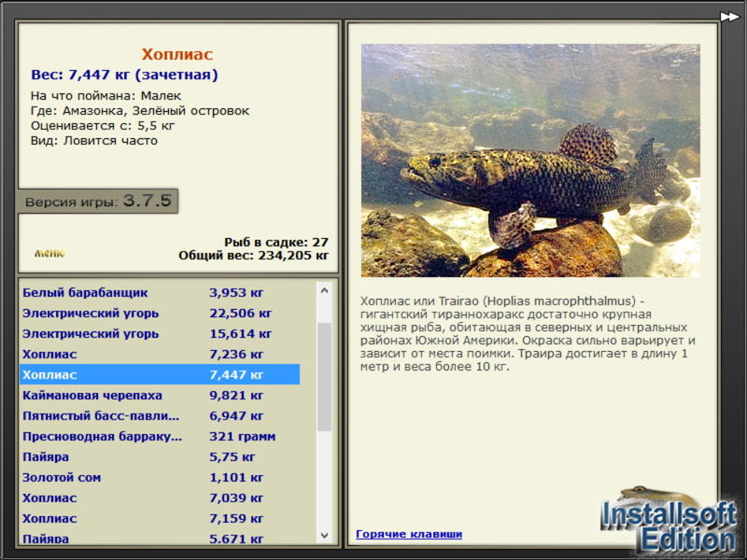Click На что поймана: Малек line
Viewport: 747px width, 560px height.
(x=106, y=96)
